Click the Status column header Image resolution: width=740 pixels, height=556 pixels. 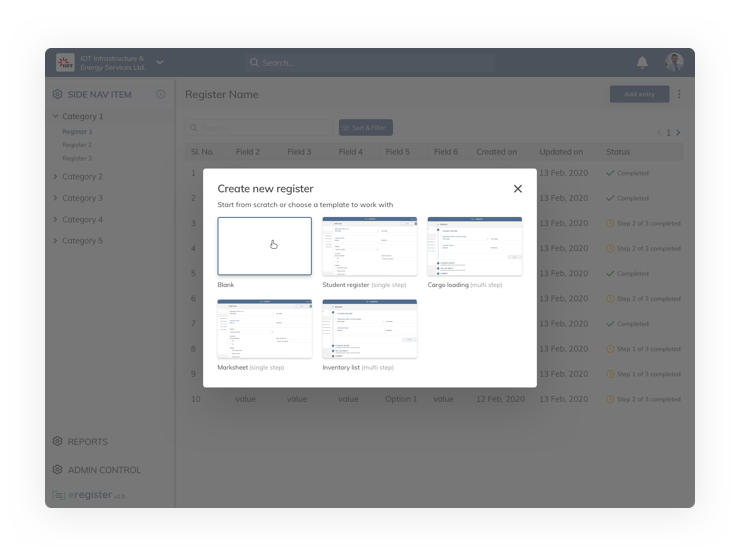[x=618, y=152]
